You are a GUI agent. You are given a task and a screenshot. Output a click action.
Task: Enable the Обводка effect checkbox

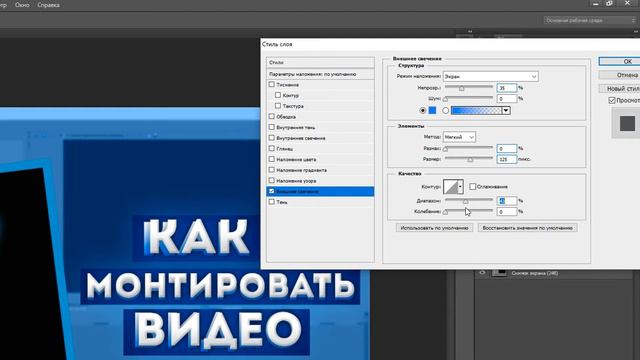point(272,116)
